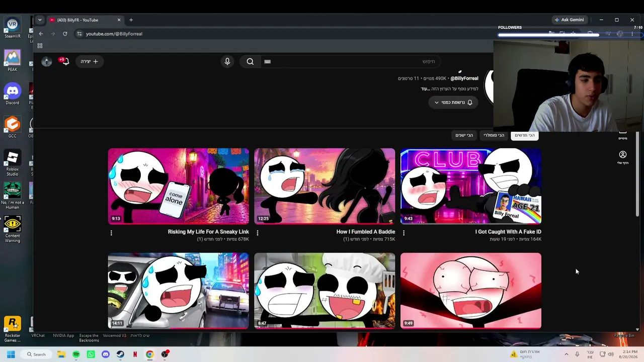Open the 'Risking My Life For A Sneaky Link' title

[208, 232]
